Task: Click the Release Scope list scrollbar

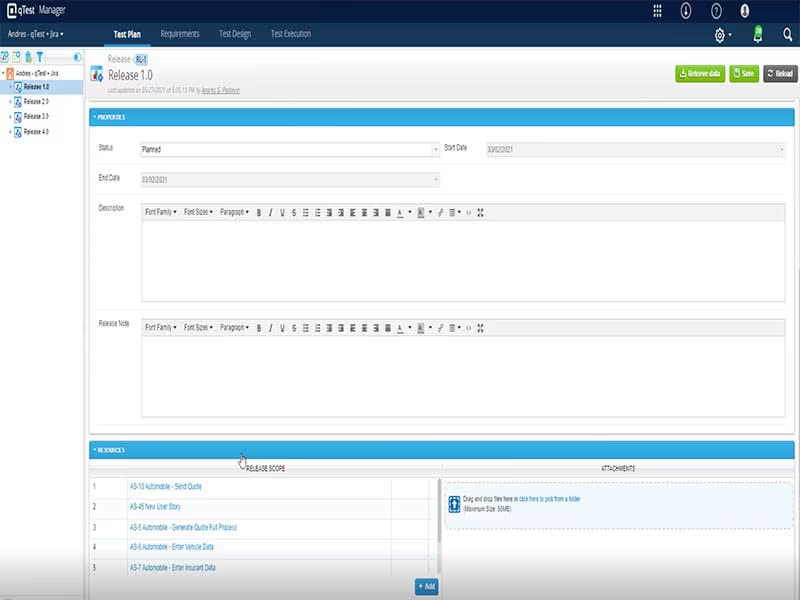Action: (x=439, y=510)
